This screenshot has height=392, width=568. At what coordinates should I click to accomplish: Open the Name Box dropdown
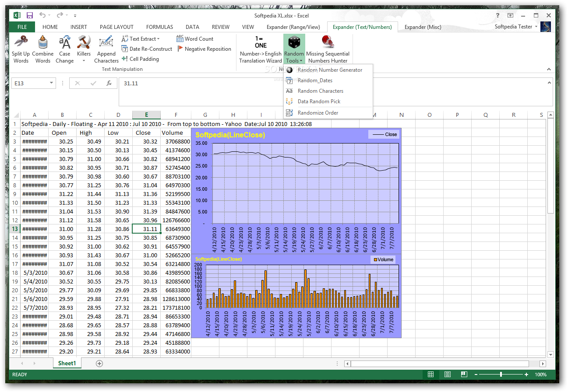pos(52,83)
